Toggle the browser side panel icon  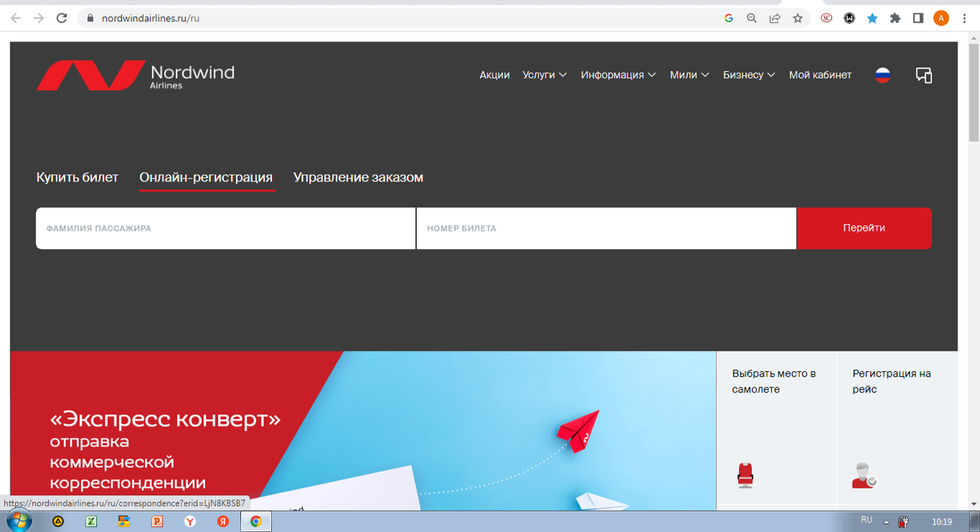coord(918,18)
